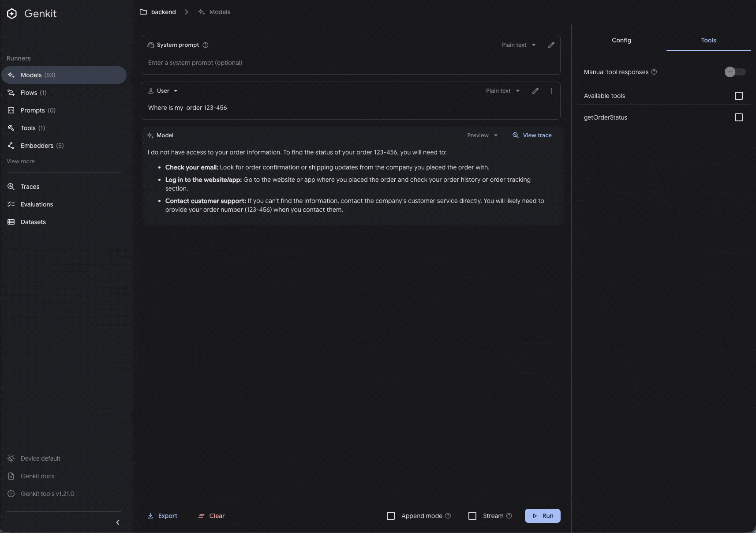Enable the Stream checkbox
Image resolution: width=756 pixels, height=533 pixels.
pyautogui.click(x=472, y=516)
